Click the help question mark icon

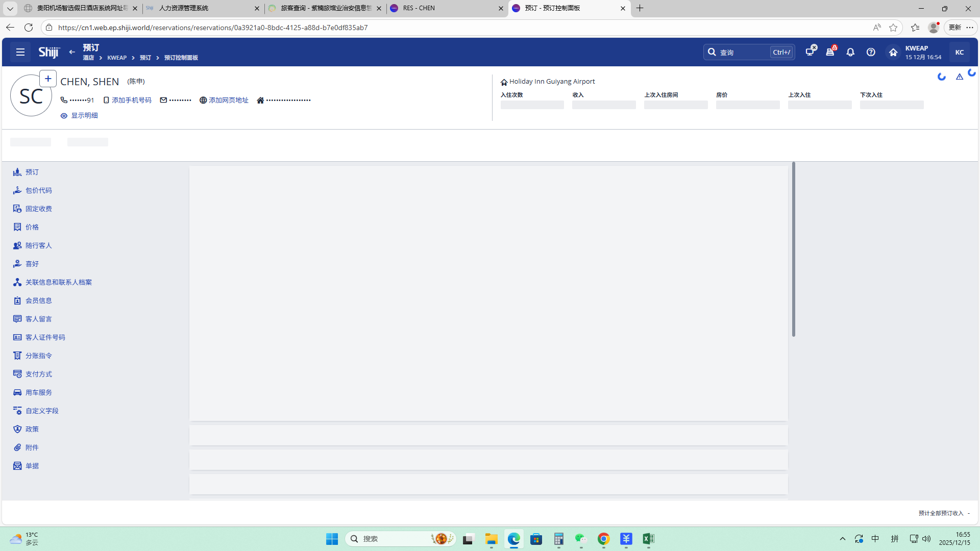871,52
